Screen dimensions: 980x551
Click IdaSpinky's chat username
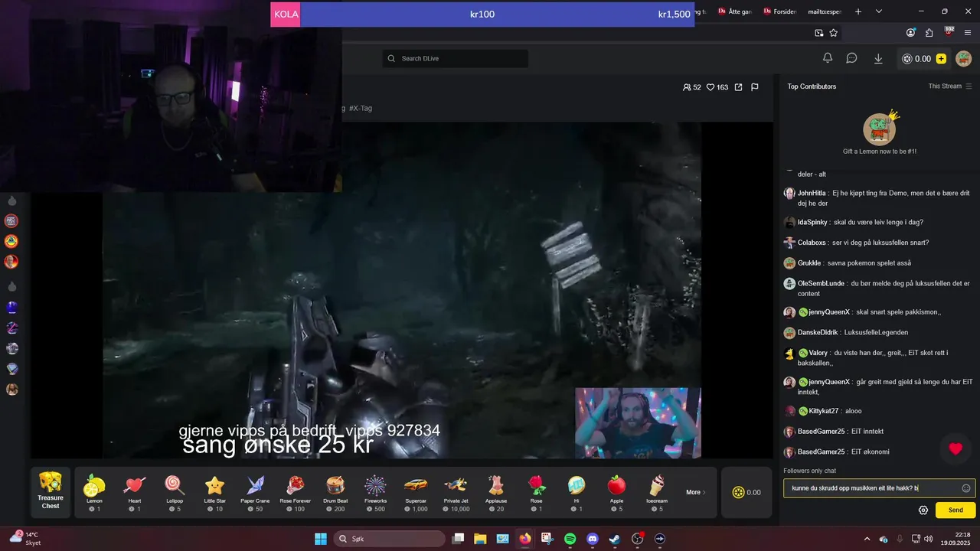point(814,223)
